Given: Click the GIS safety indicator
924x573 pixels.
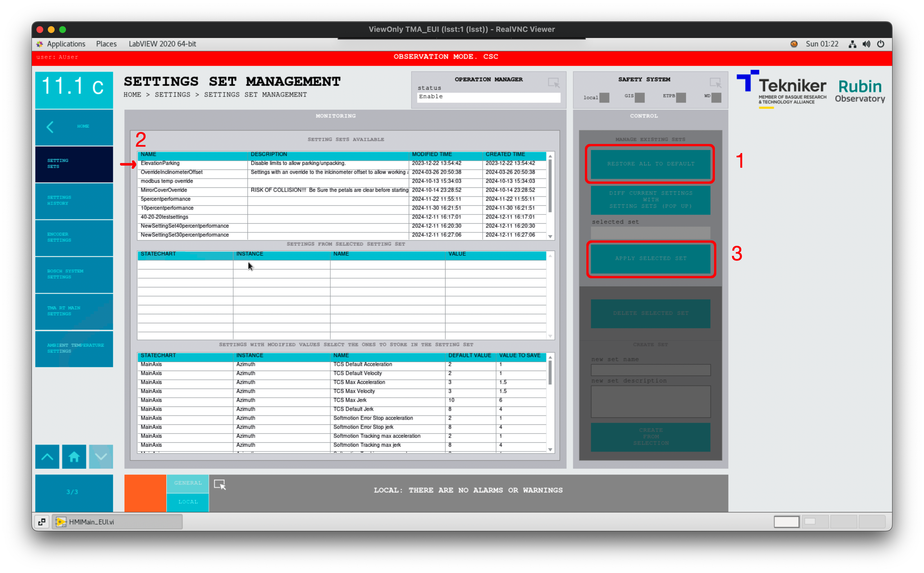Looking at the screenshot, I should tap(640, 98).
